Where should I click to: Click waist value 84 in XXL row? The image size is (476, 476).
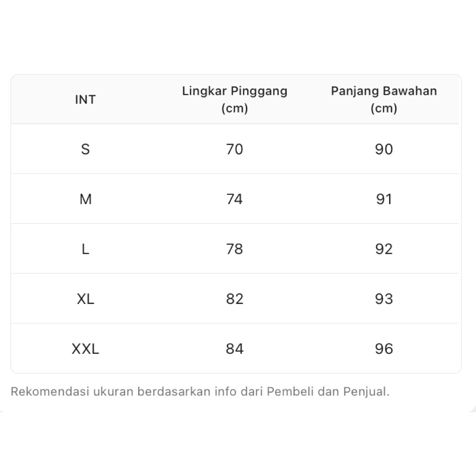[x=235, y=349]
